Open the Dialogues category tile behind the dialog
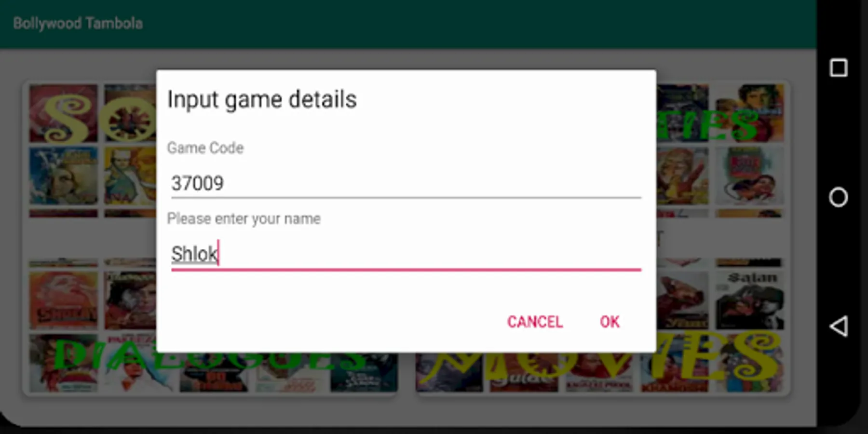 [x=210, y=327]
